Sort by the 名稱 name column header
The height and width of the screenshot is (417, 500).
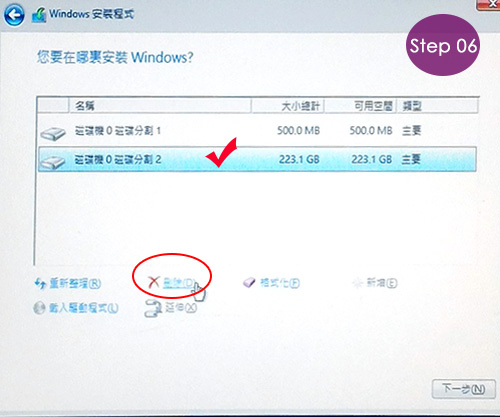click(160, 106)
